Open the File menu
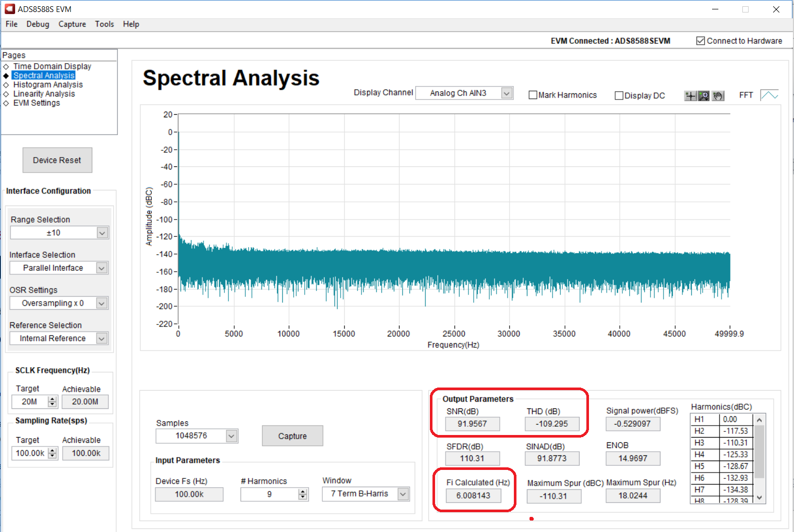The image size is (794, 532). coord(11,24)
